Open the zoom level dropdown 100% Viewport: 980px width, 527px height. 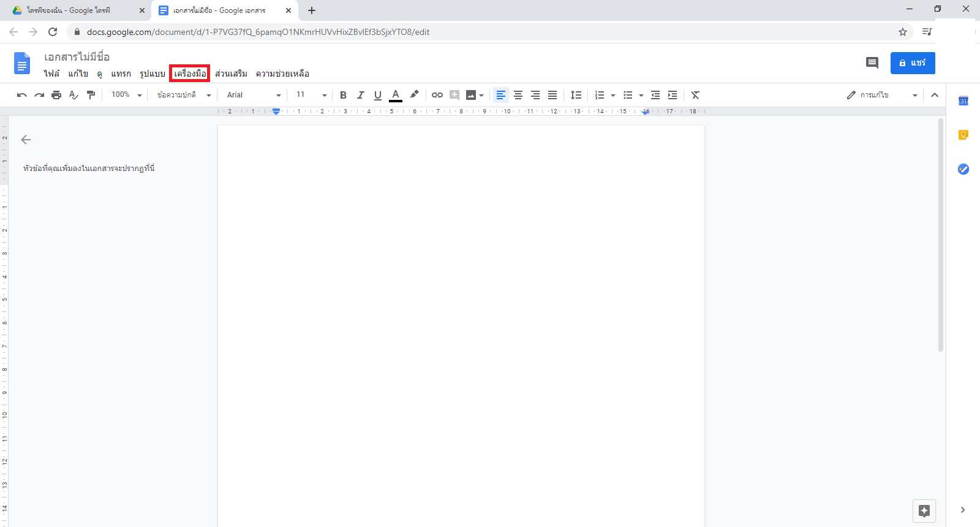click(x=126, y=95)
